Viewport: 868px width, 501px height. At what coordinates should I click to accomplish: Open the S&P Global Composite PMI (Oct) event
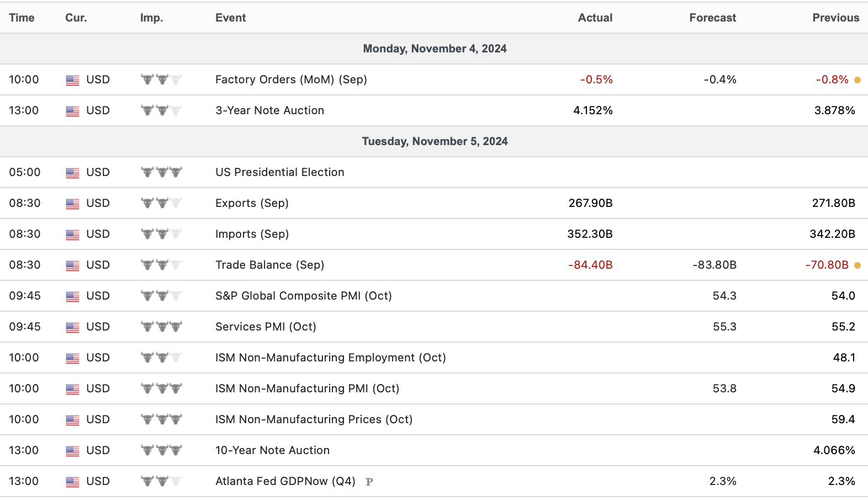[x=303, y=296]
